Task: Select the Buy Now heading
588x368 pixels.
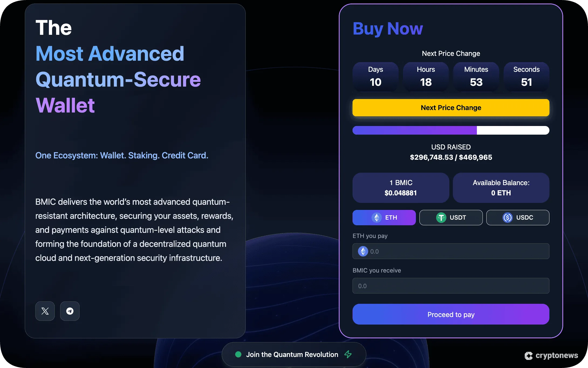Action: 388,29
